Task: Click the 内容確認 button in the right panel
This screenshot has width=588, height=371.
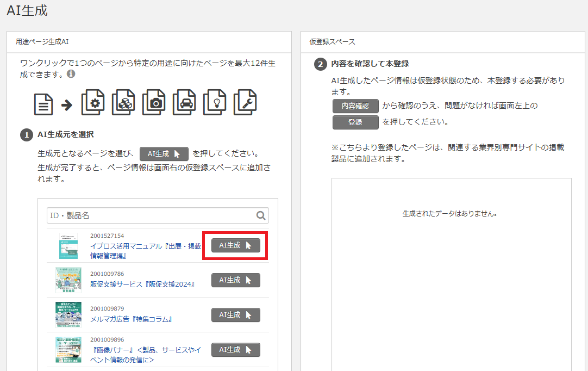Action: pyautogui.click(x=356, y=106)
